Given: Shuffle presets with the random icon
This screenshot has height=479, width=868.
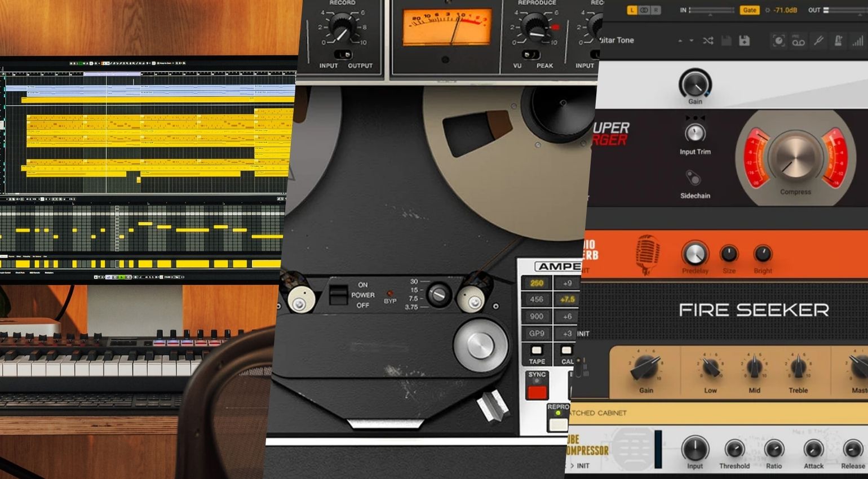Looking at the screenshot, I should [x=708, y=41].
